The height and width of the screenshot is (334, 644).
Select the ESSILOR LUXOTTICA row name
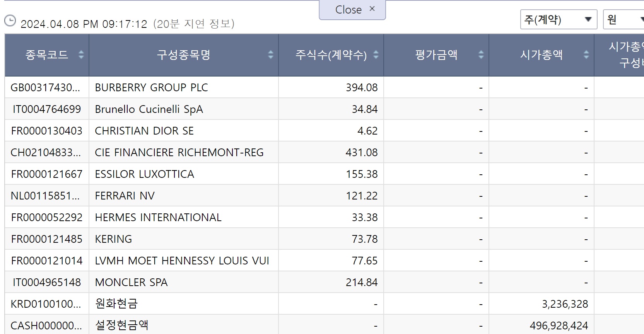[145, 174]
